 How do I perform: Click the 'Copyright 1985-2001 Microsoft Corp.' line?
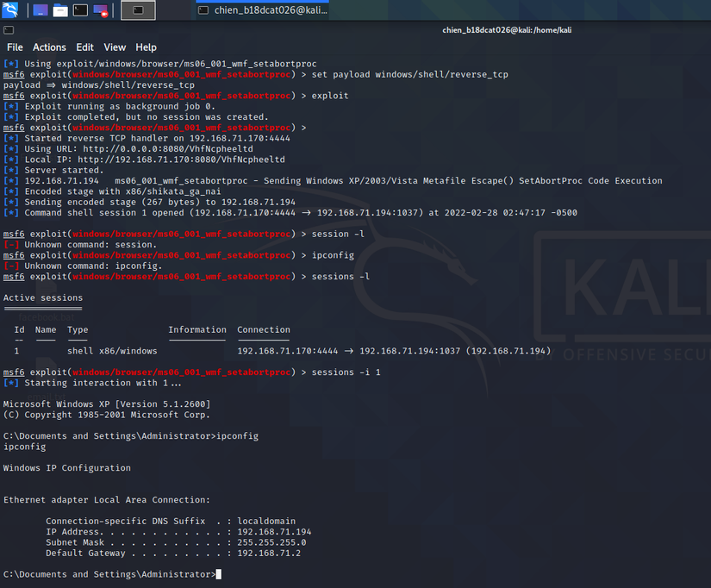(107, 415)
